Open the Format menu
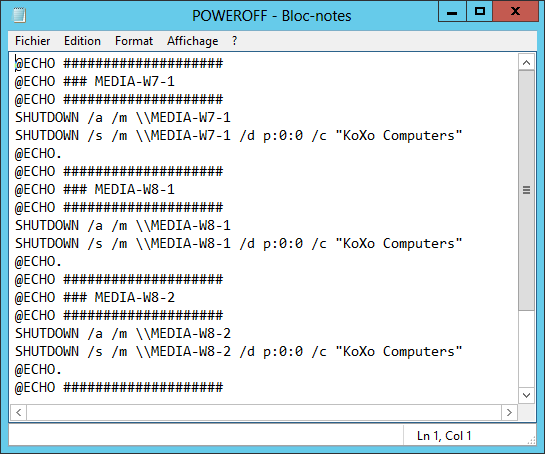Screen dimensions: 545x454 (x=134, y=41)
